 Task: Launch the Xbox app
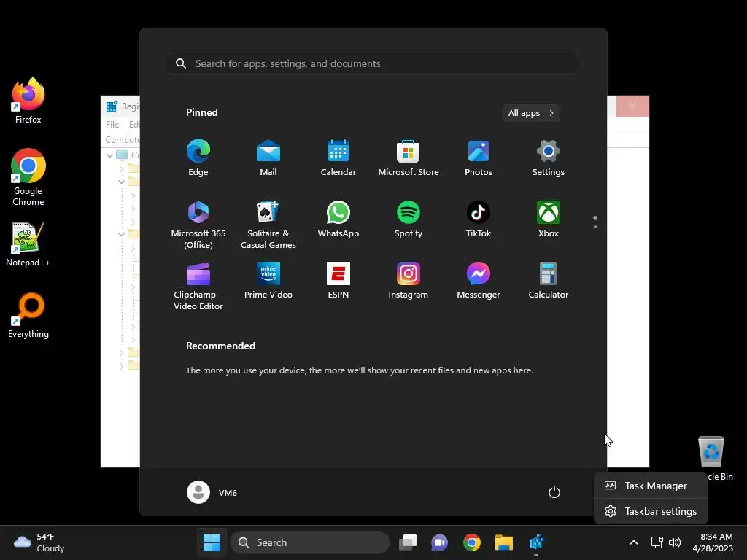549,219
